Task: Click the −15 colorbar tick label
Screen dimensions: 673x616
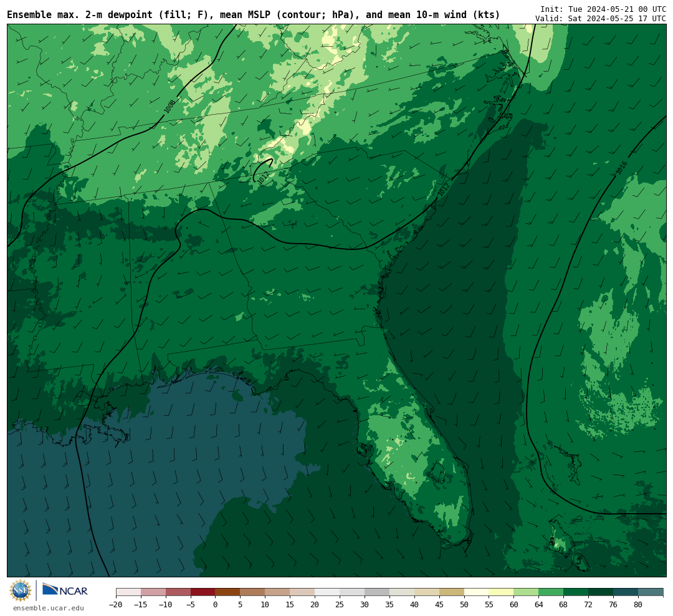Action: tap(141, 604)
